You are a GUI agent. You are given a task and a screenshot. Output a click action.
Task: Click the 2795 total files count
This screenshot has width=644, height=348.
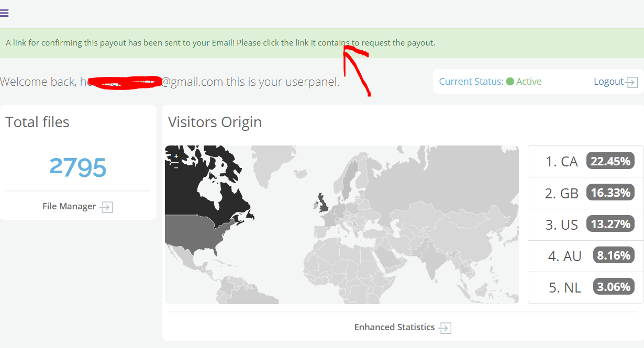pyautogui.click(x=77, y=167)
